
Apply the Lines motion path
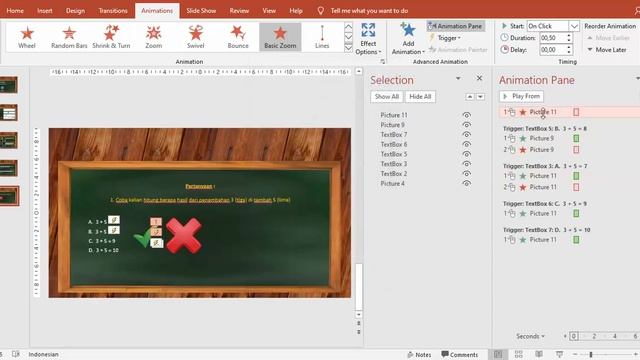pyautogui.click(x=322, y=37)
